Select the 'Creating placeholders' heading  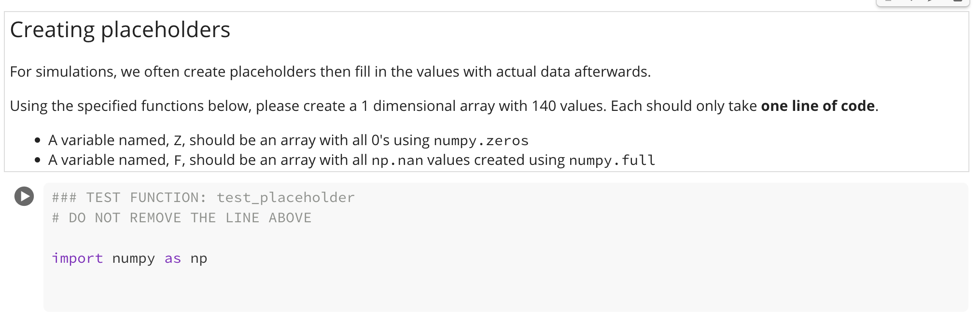click(x=120, y=29)
